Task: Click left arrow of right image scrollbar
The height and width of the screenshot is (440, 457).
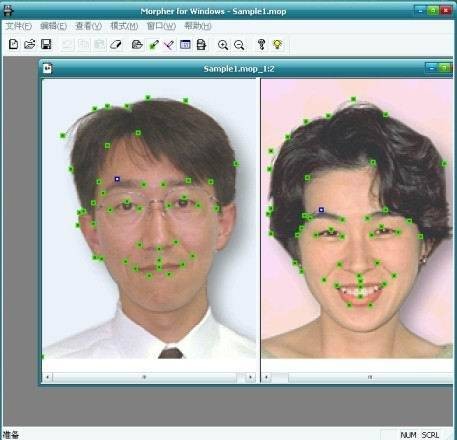Action: (x=266, y=377)
